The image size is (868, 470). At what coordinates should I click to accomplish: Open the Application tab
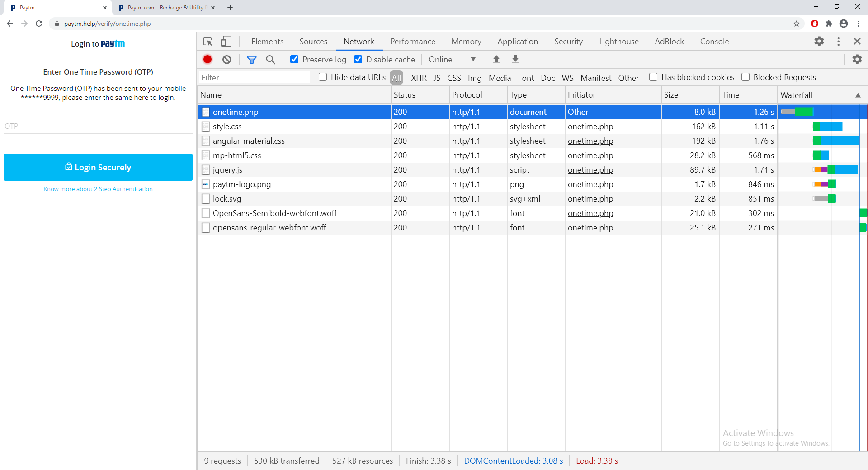(x=518, y=41)
